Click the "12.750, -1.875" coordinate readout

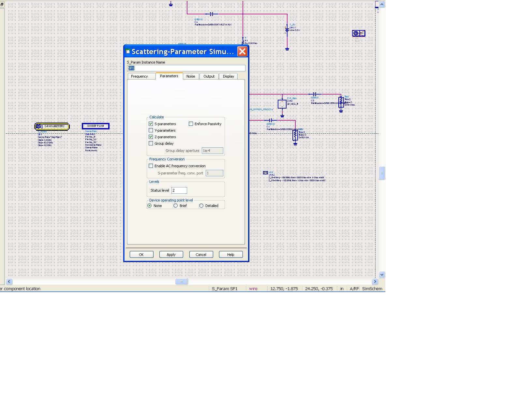(x=284, y=289)
